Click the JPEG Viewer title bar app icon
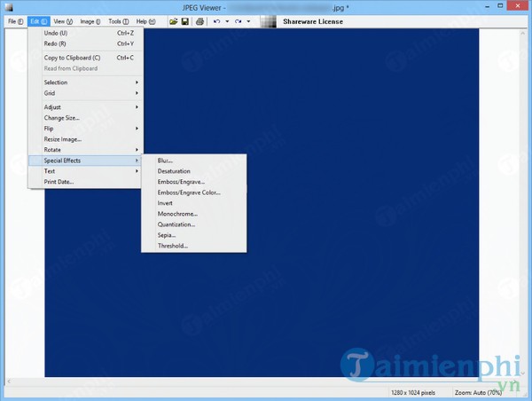This screenshot has width=532, height=401. (x=9, y=7)
